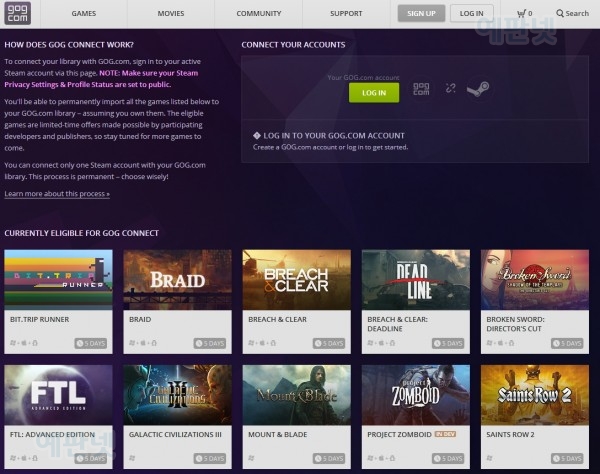Click the 5 DAYS timer on Project Zomboid
600x474 pixels.
coord(448,458)
